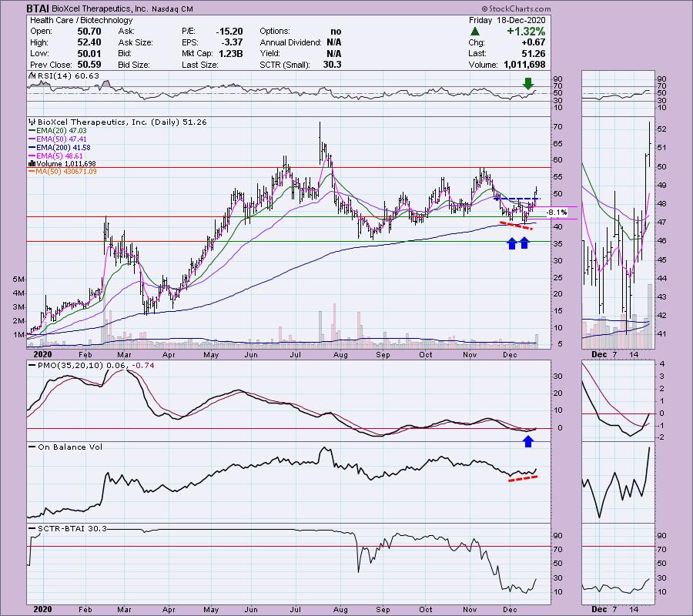Select the SCTR (Small) value 30.3 in the header

[x=332, y=65]
